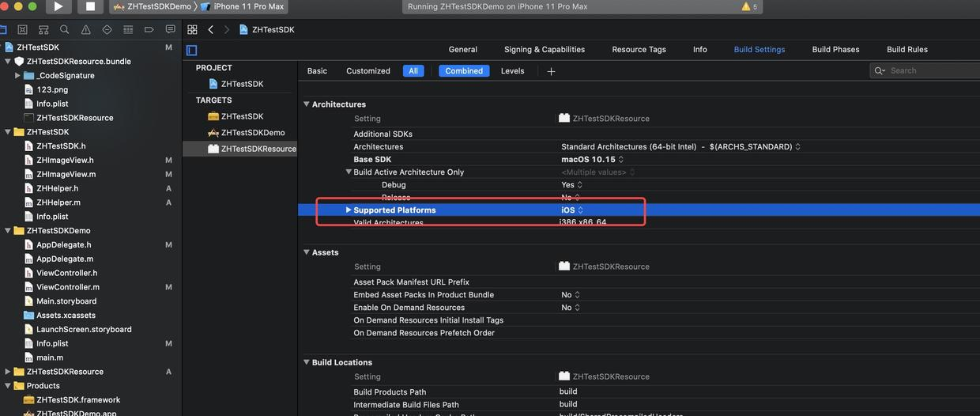Select the Combined view filter
Image resolution: width=980 pixels, height=416 pixels.
click(x=464, y=70)
